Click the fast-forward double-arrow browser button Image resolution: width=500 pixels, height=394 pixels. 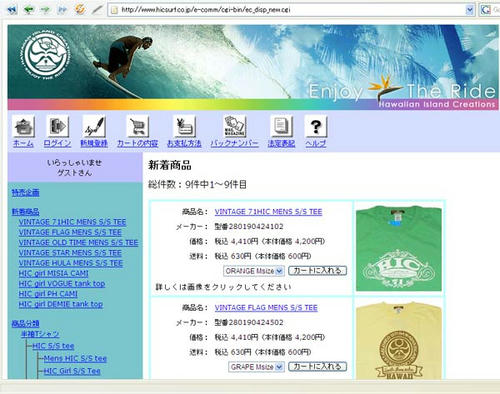[62, 10]
